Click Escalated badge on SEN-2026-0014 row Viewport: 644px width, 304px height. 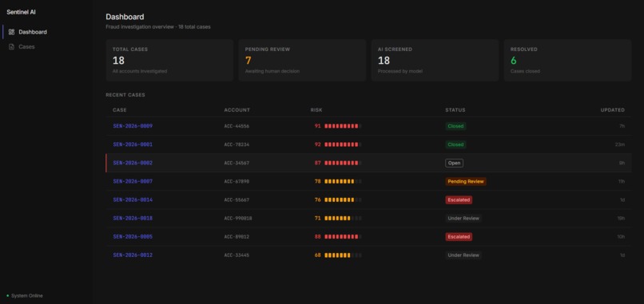[459, 199]
